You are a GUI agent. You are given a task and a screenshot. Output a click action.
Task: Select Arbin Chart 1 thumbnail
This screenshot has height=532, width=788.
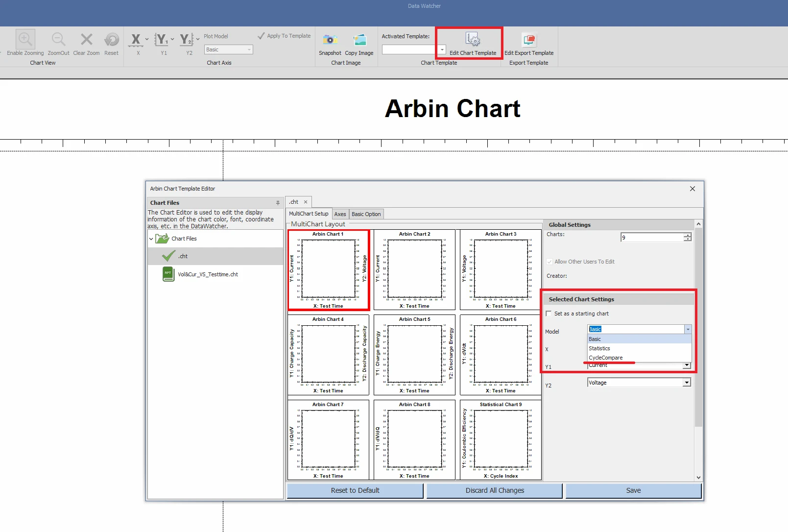click(328, 270)
